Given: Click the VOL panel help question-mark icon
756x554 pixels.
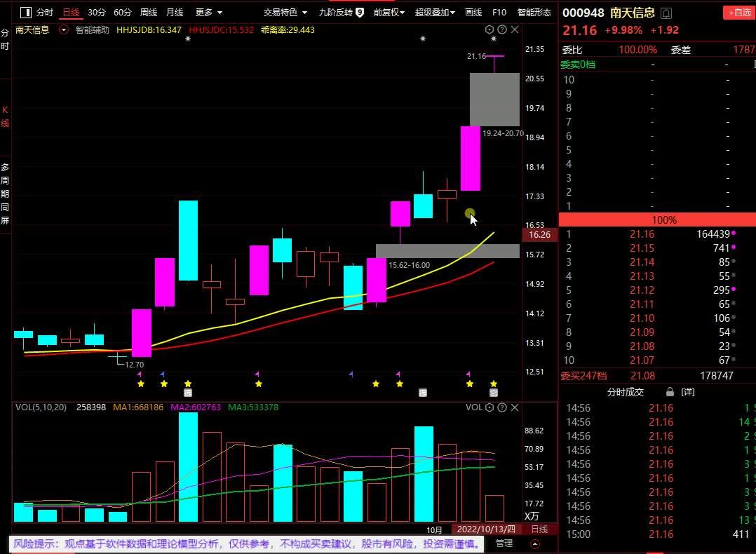Looking at the screenshot, I should click(502, 407).
